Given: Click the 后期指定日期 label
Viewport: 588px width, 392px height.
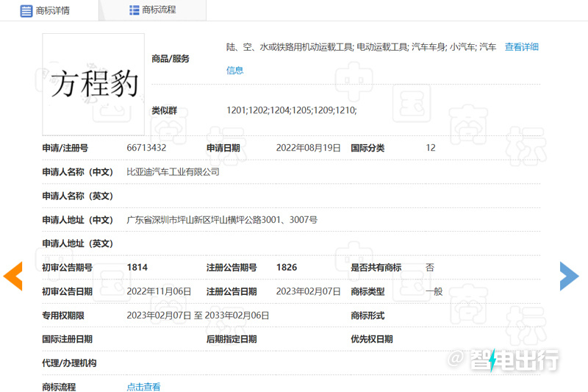Looking at the screenshot, I should click(232, 340).
